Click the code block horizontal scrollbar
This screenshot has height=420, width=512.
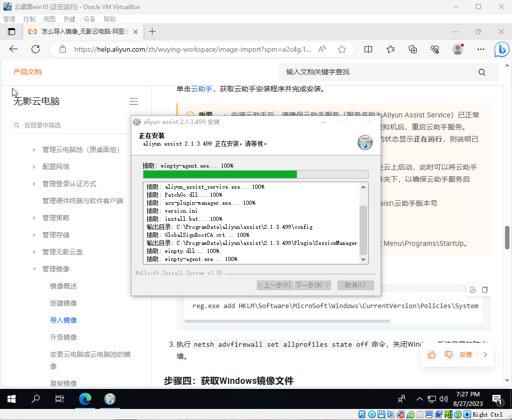click(287, 321)
